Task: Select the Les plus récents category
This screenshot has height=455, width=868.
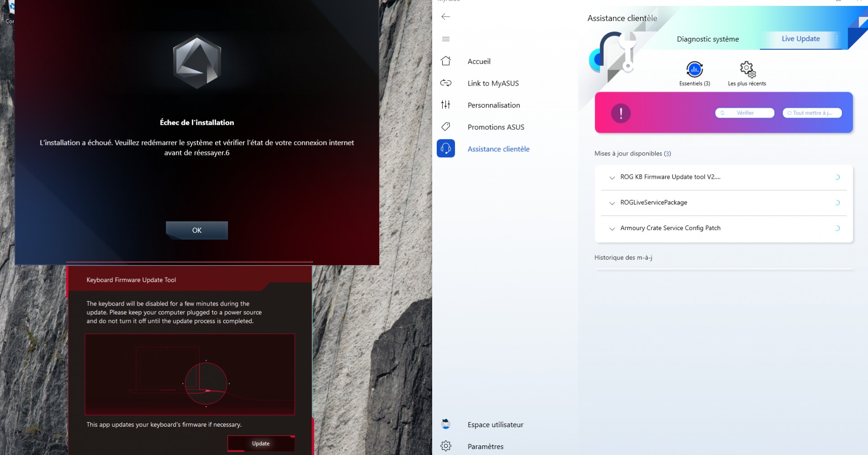Action: 747,73
